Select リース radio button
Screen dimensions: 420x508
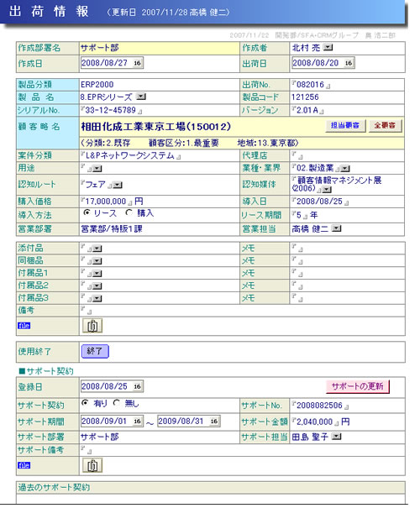click(x=87, y=212)
